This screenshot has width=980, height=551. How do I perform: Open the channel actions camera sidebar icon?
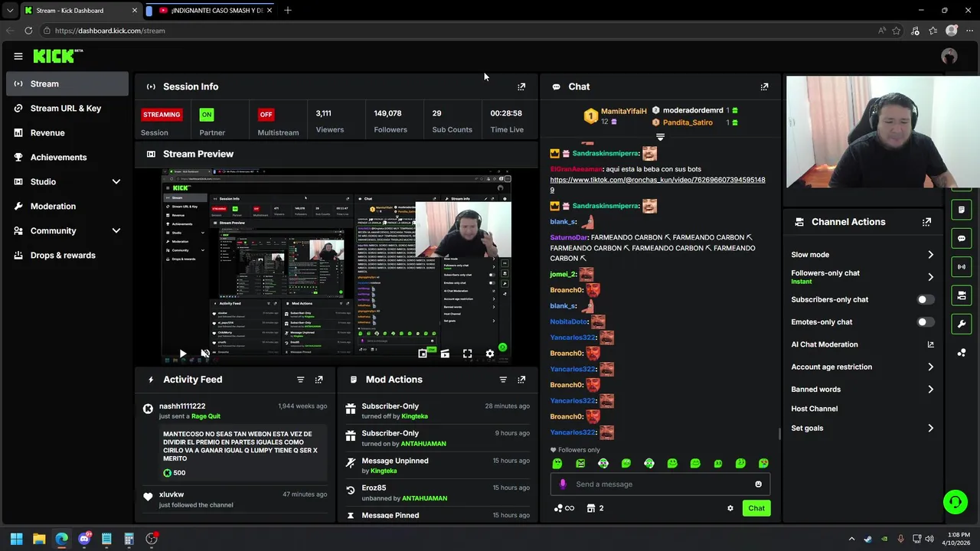(x=962, y=295)
